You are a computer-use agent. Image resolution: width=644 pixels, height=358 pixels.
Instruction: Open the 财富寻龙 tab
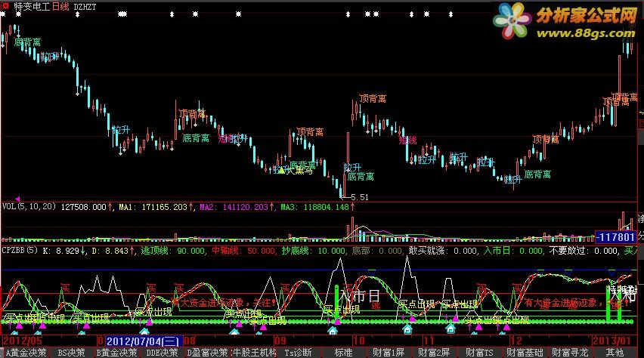[x=570, y=352]
